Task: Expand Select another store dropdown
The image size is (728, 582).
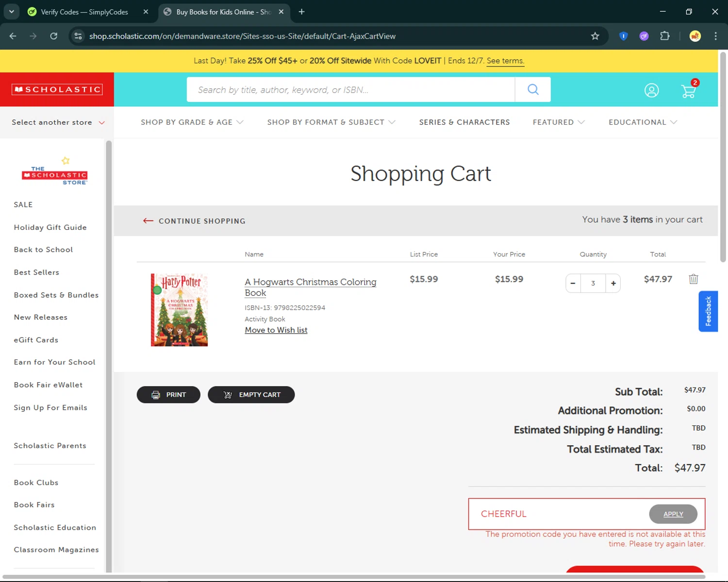Action: pos(58,122)
